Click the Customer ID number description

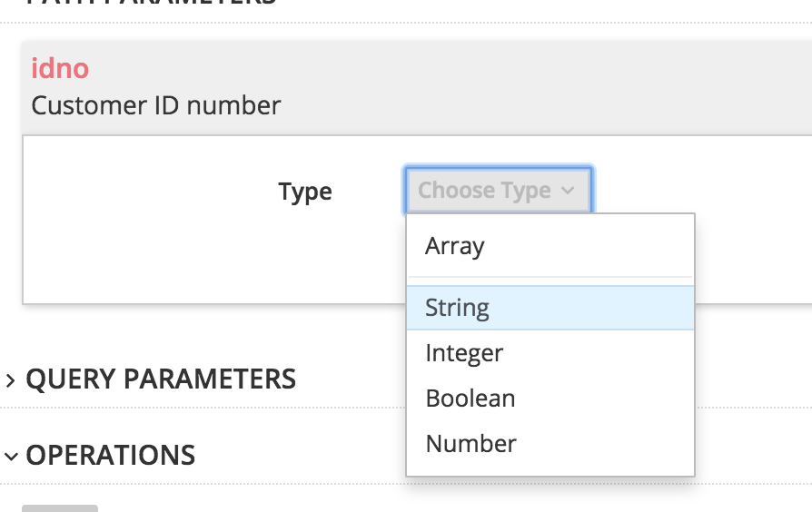point(156,105)
